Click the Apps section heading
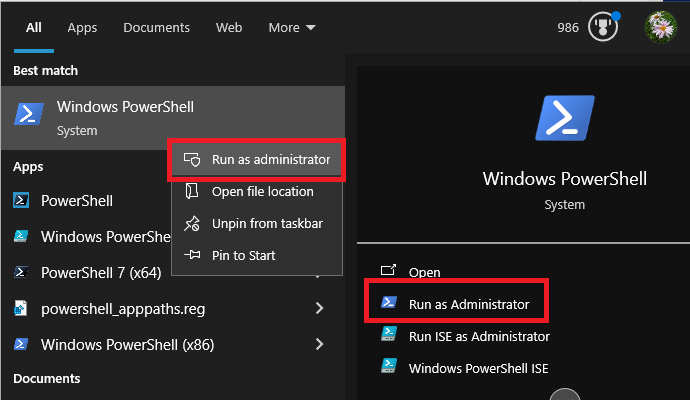 click(28, 167)
